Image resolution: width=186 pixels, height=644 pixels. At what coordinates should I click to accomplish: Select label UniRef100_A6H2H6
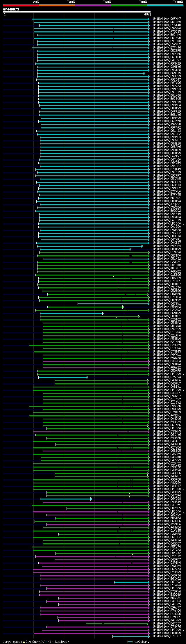167,521
